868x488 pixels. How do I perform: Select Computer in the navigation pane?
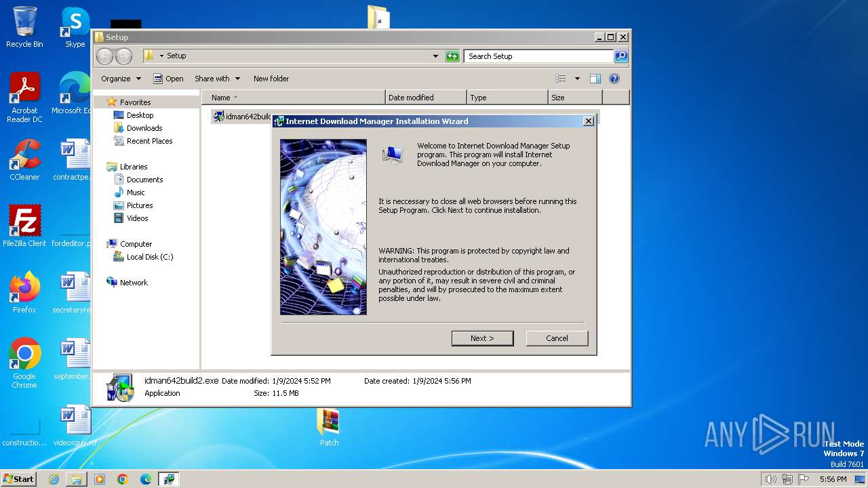[136, 244]
